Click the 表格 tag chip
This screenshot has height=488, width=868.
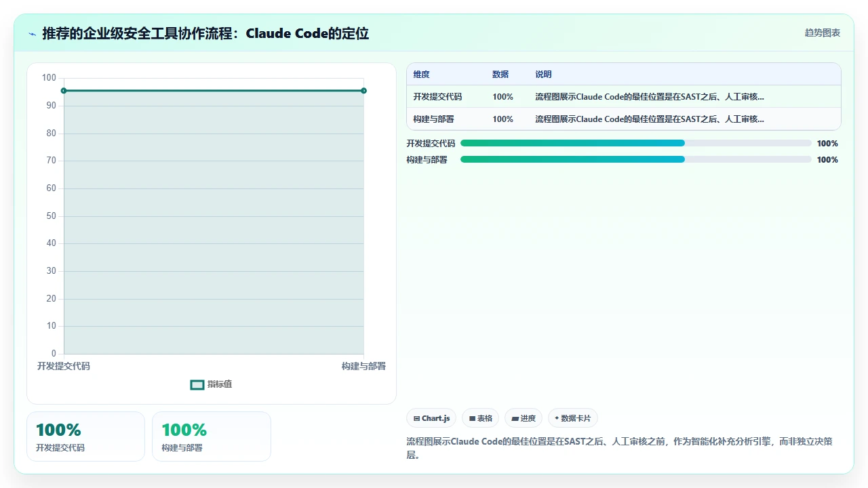pos(481,418)
